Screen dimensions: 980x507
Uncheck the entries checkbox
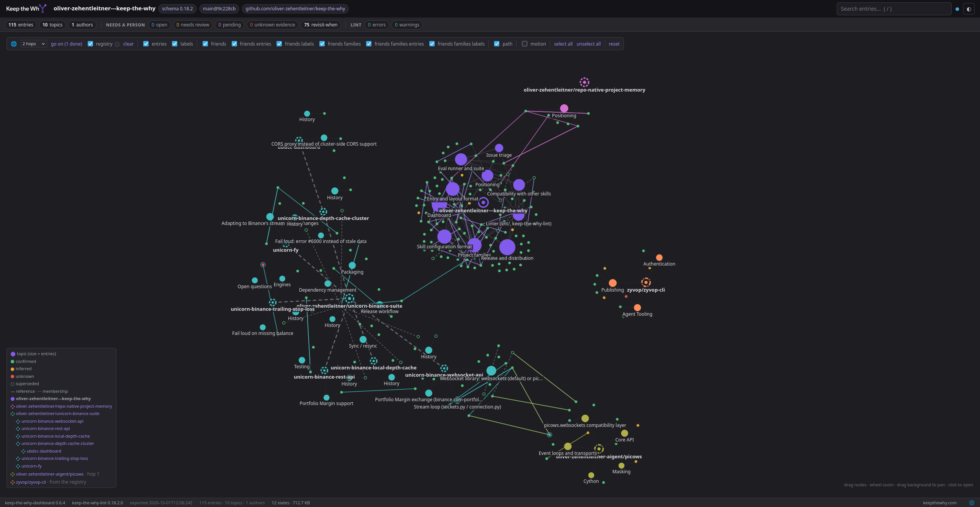(x=146, y=44)
